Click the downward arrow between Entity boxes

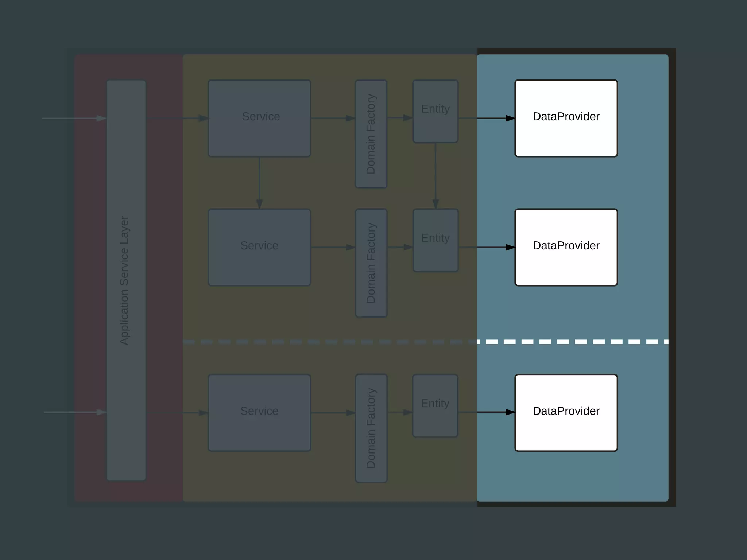tap(435, 175)
